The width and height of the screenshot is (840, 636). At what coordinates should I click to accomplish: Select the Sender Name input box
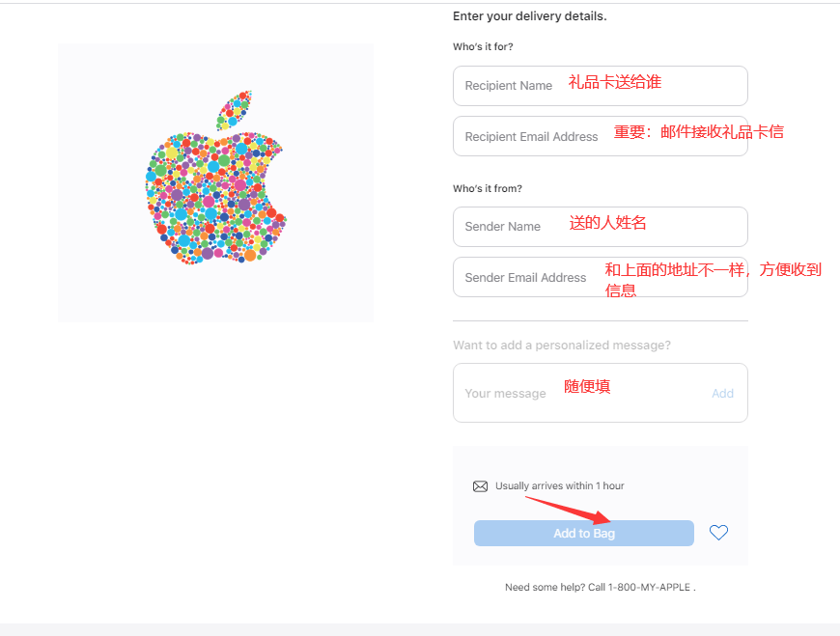click(x=600, y=227)
